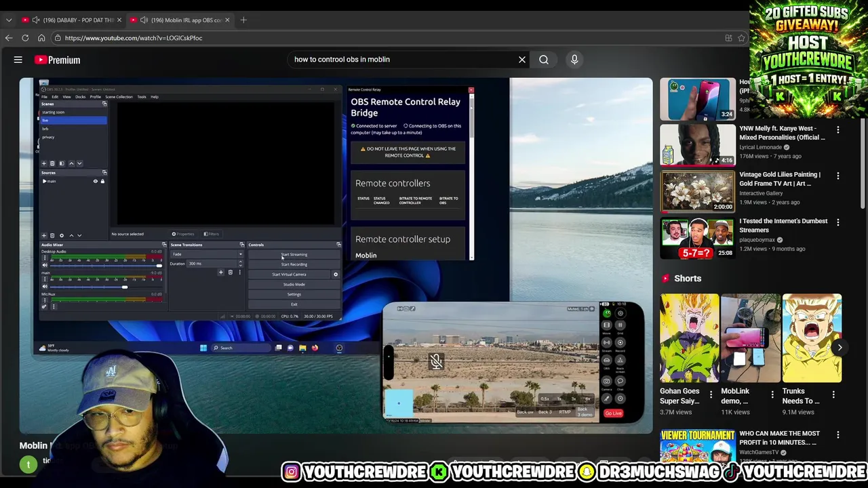Image resolution: width=868 pixels, height=488 pixels.
Task: Click the trash icon under the OBS Scenes list
Action: (x=52, y=163)
